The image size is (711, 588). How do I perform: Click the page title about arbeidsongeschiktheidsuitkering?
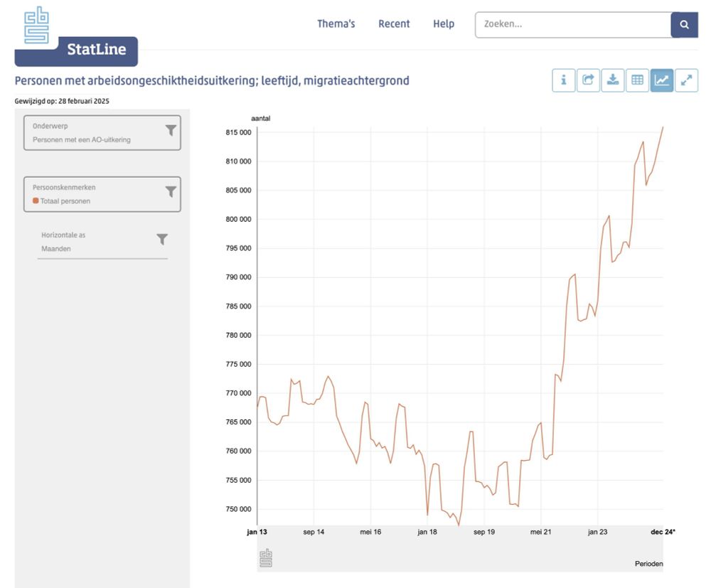(212, 80)
